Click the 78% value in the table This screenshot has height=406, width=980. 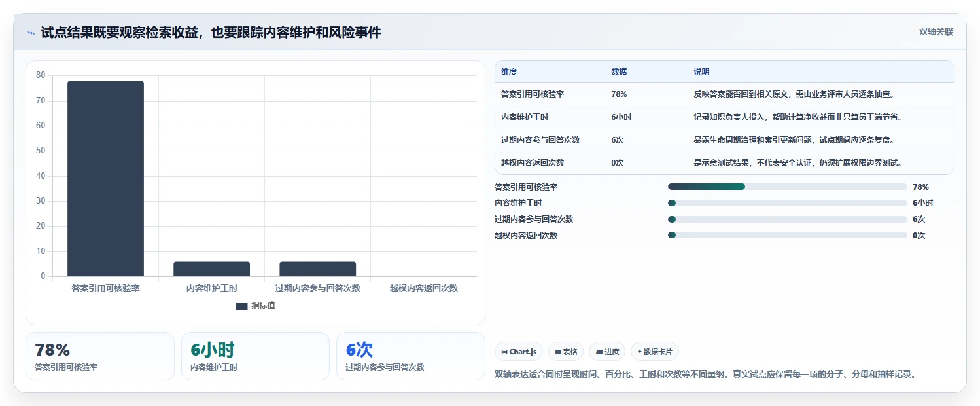click(x=619, y=94)
